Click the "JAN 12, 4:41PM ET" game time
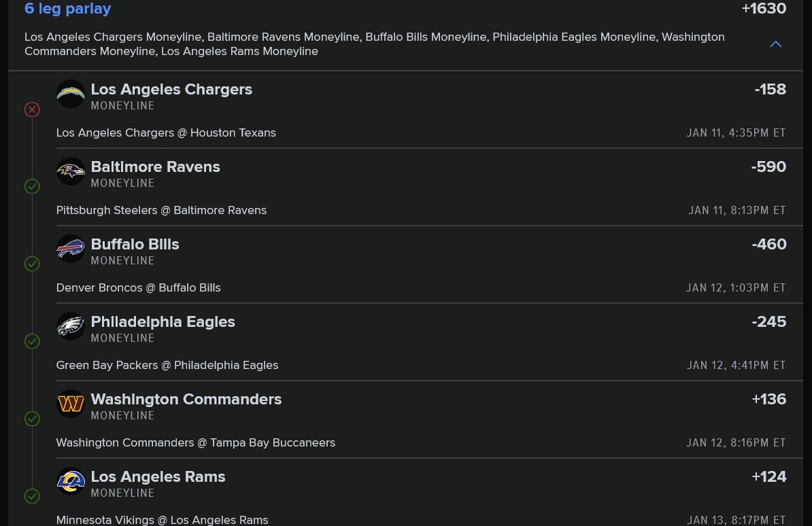Viewport: 812px width, 526px height. (736, 366)
